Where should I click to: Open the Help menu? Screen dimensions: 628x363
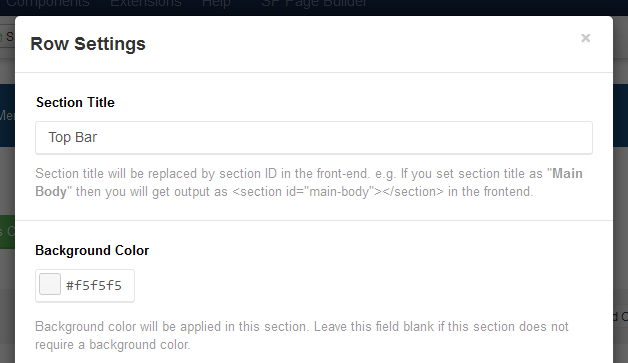pyautogui.click(x=216, y=4)
